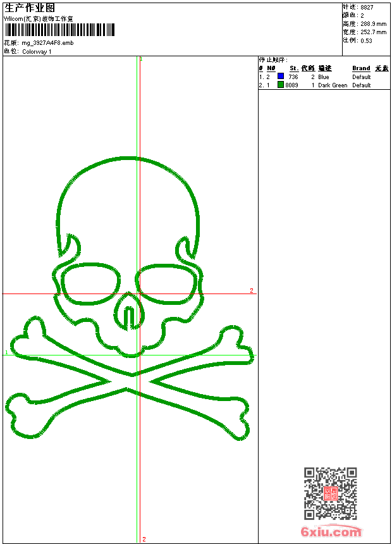Click the 6xiu.com watermark logo

tap(331, 532)
